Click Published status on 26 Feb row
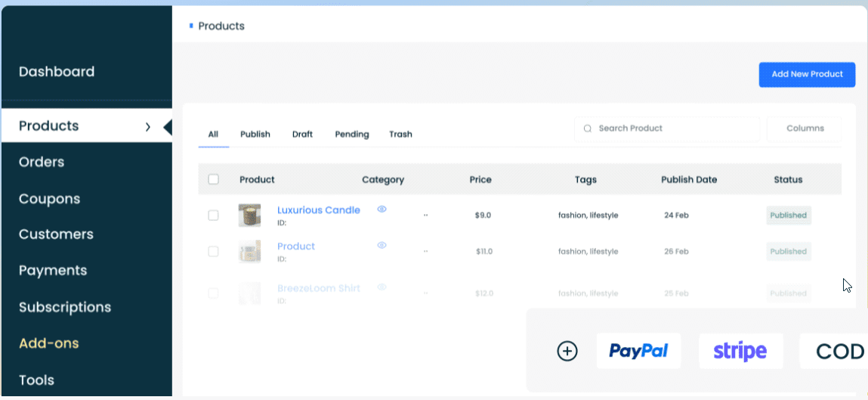Image resolution: width=868 pixels, height=400 pixels. [788, 252]
